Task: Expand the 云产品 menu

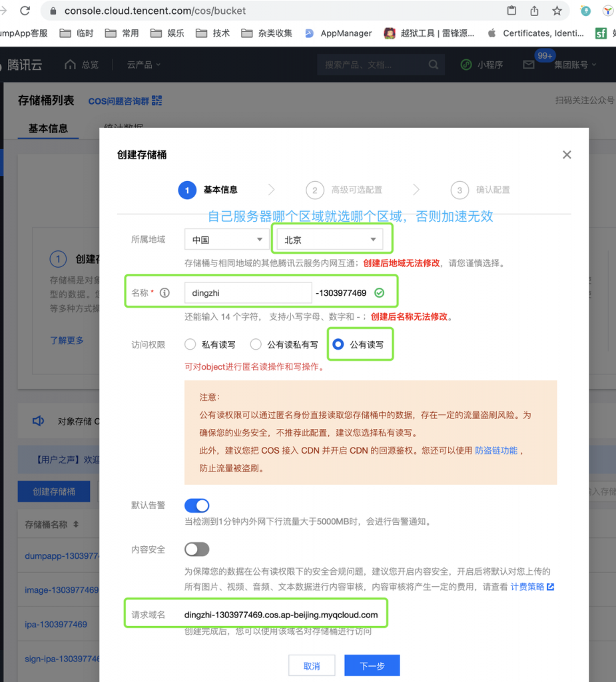Action: [144, 65]
